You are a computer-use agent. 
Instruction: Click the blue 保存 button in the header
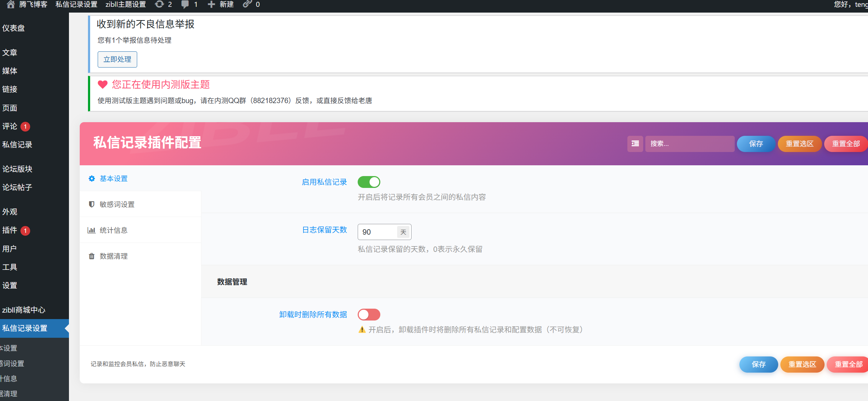pos(756,144)
